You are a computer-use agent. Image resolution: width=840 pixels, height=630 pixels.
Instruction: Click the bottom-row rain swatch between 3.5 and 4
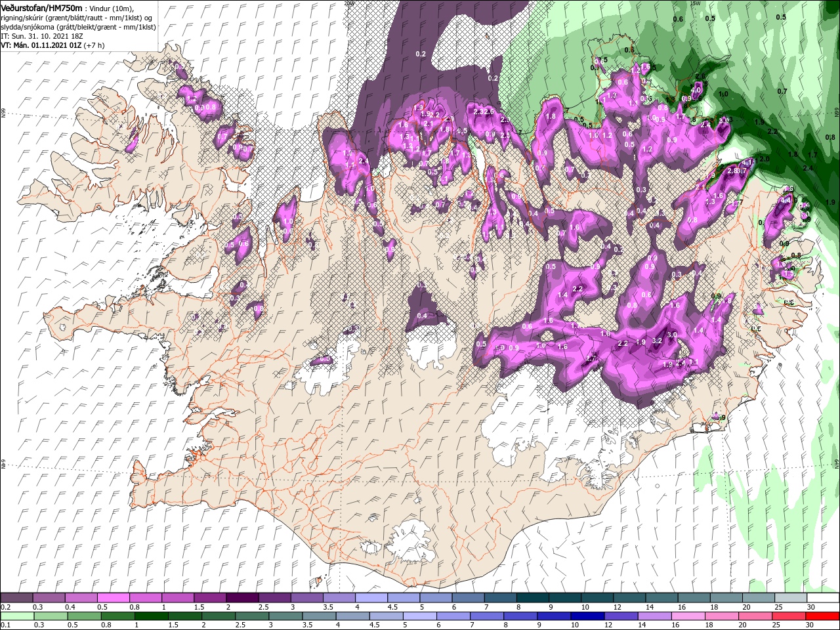point(319,616)
